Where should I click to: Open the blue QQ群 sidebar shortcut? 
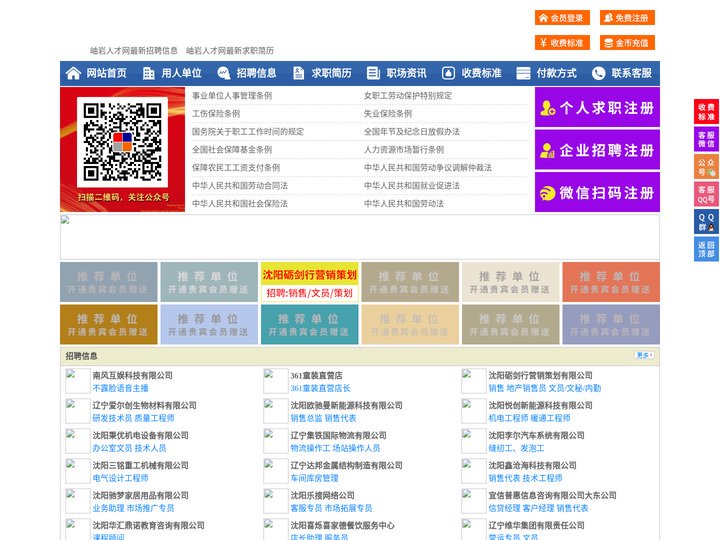click(x=706, y=222)
